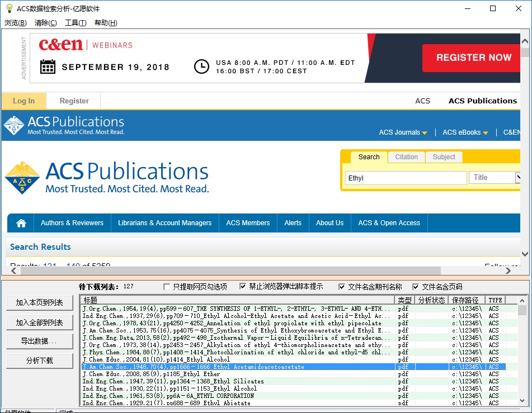Switch to the Citation search tab
Image resolution: width=532 pixels, height=413 pixels.
[x=406, y=157]
